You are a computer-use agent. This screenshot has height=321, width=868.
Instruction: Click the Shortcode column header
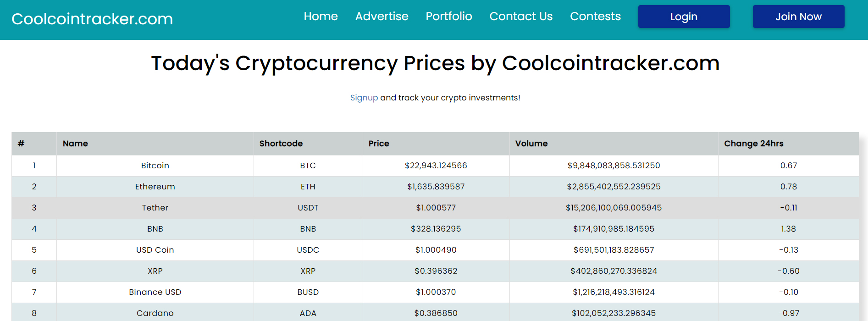pos(281,144)
